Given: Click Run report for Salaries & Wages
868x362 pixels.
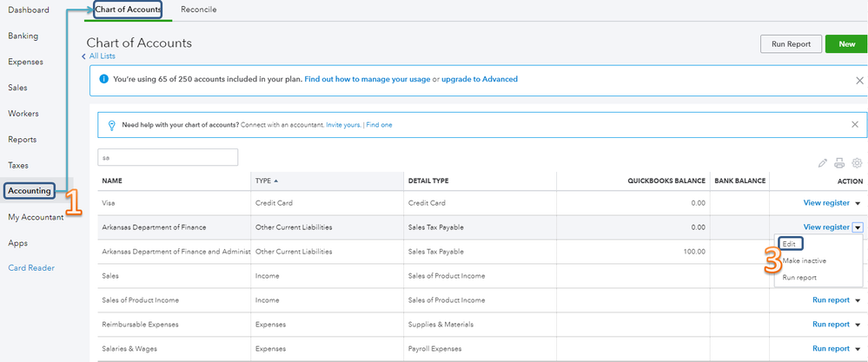Looking at the screenshot, I should [x=831, y=349].
